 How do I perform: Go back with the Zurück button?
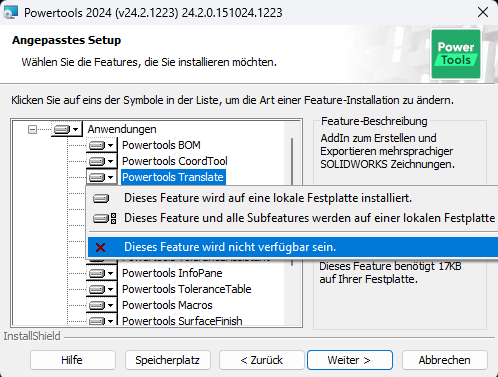pos(262,360)
